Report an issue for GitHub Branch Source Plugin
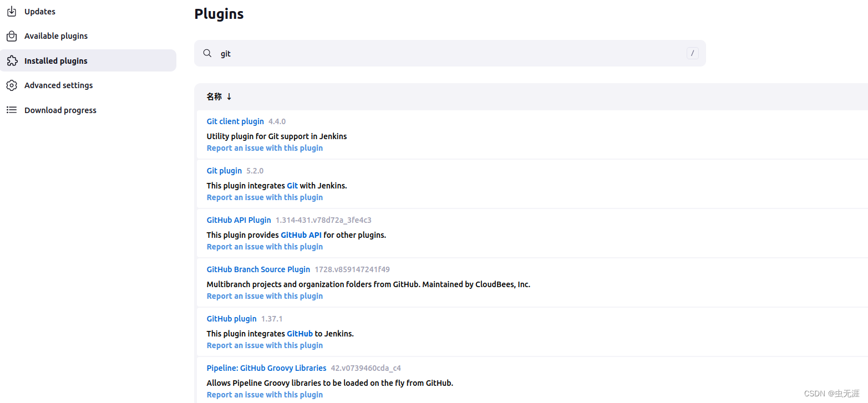Image resolution: width=868 pixels, height=403 pixels. pos(265,296)
